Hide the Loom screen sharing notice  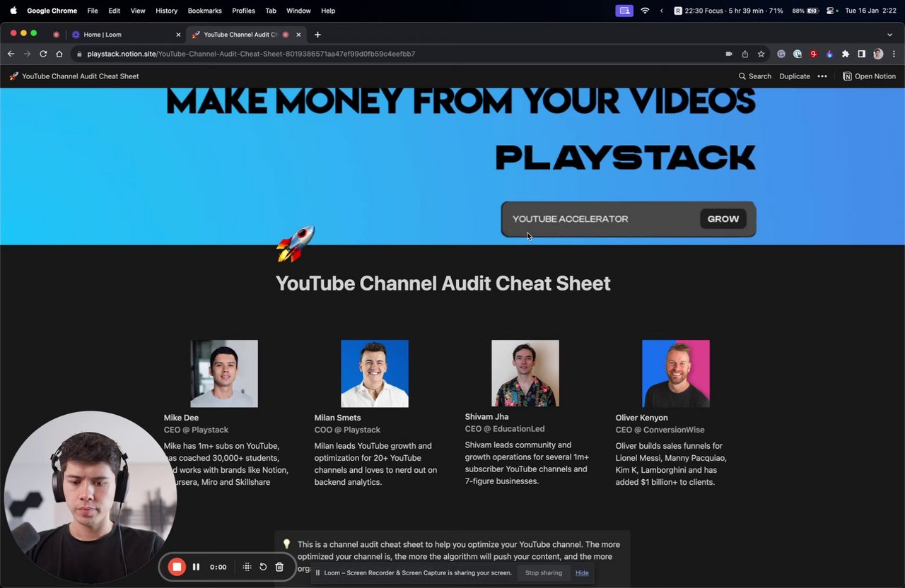pyautogui.click(x=582, y=572)
